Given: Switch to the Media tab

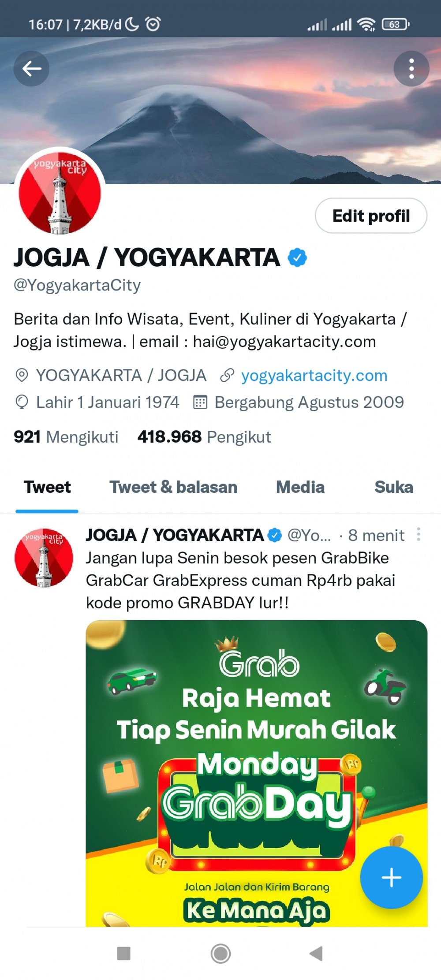Looking at the screenshot, I should (300, 487).
